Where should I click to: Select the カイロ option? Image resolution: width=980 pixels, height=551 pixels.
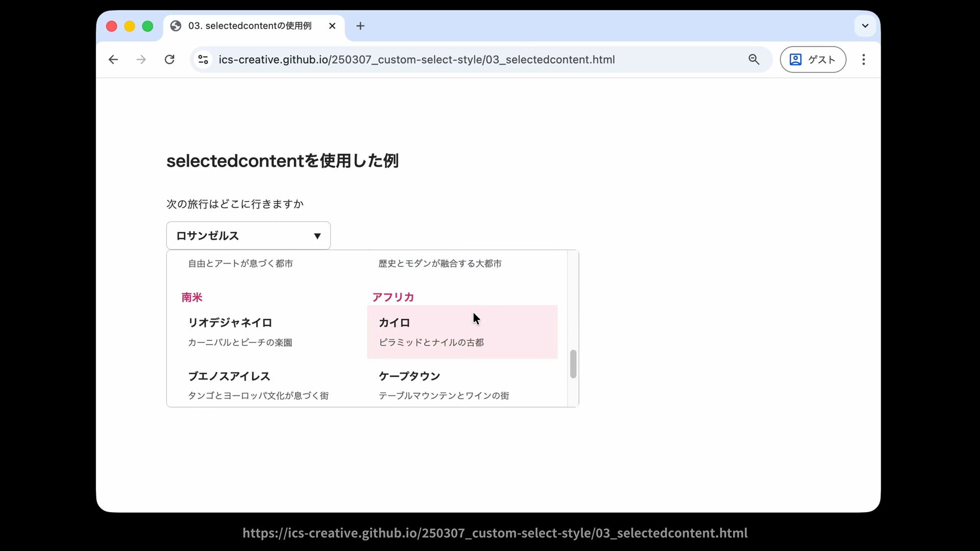(x=462, y=332)
